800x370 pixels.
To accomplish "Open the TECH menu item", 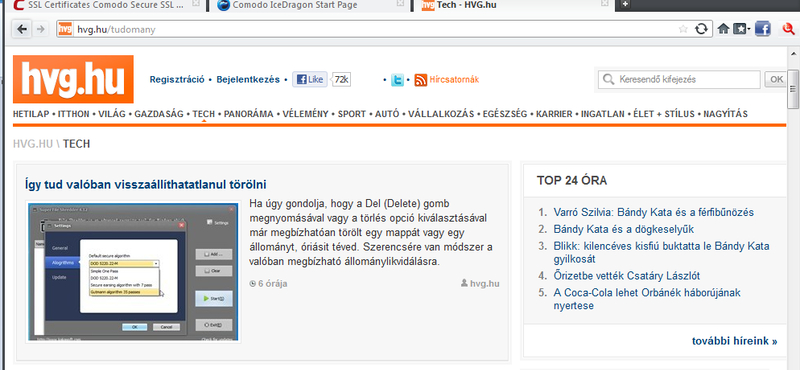I will tap(204, 114).
